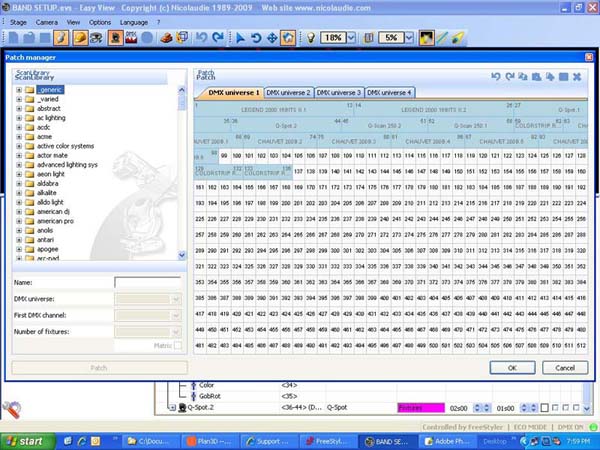Redo using main toolbar redo arrow
600x450 pixels.
click(218, 38)
